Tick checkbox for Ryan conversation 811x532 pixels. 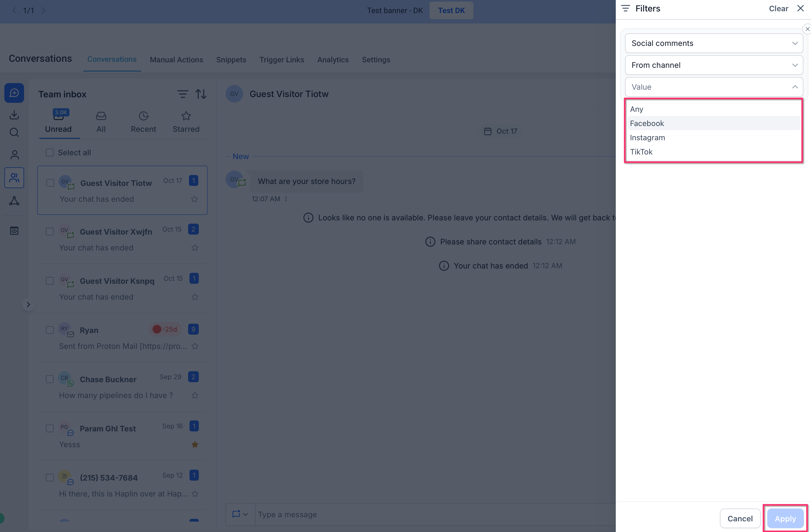pos(50,330)
